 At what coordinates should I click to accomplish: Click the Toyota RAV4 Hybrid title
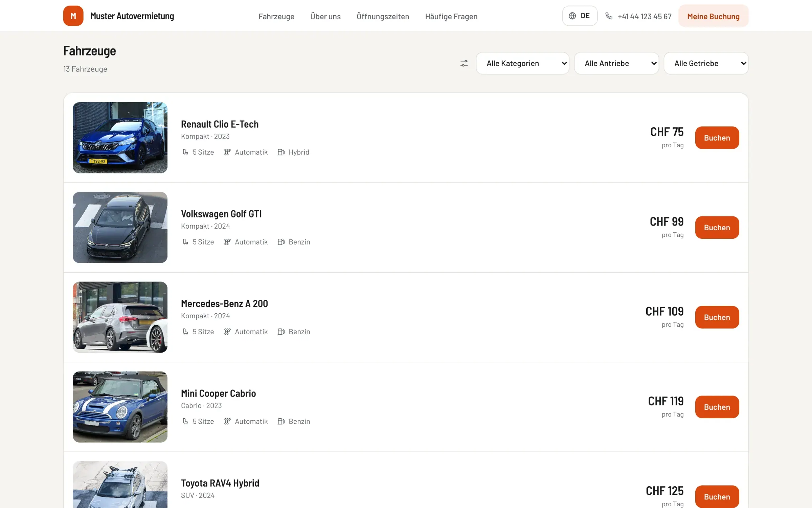point(220,483)
